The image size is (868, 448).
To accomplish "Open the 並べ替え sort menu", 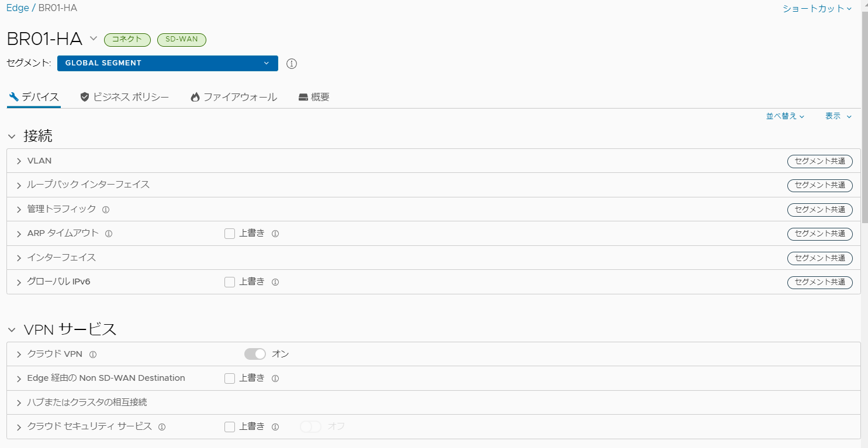I will (785, 116).
